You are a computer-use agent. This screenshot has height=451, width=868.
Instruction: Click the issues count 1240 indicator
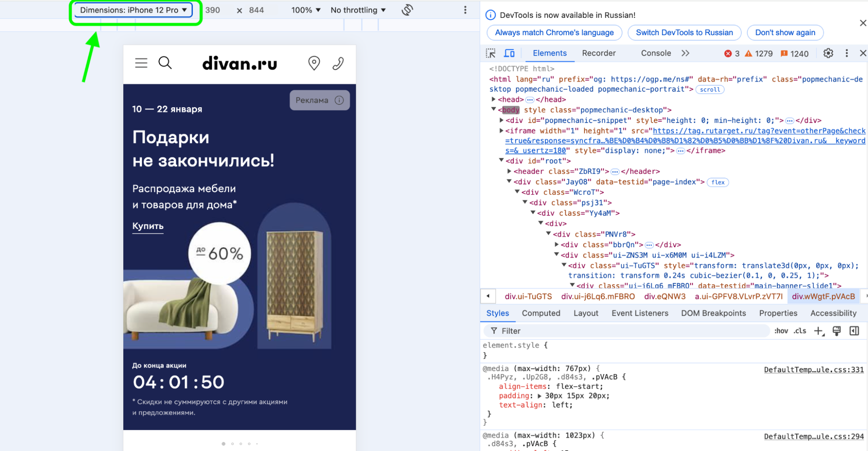click(794, 53)
